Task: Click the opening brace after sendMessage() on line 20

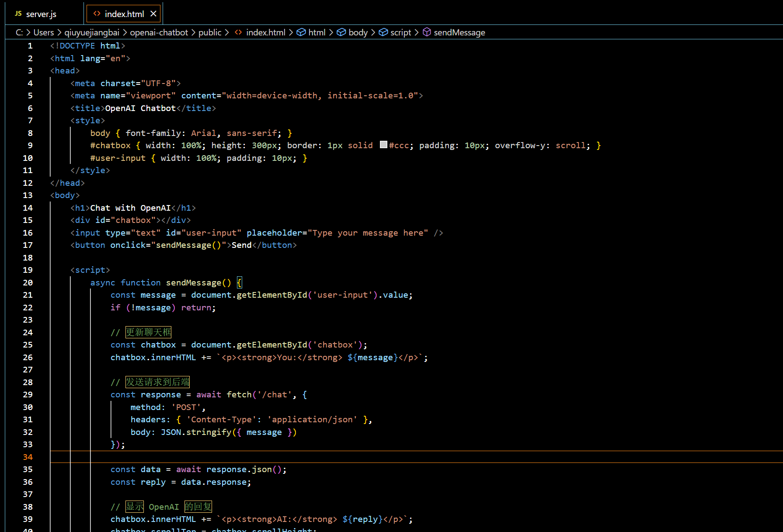Action: (239, 282)
